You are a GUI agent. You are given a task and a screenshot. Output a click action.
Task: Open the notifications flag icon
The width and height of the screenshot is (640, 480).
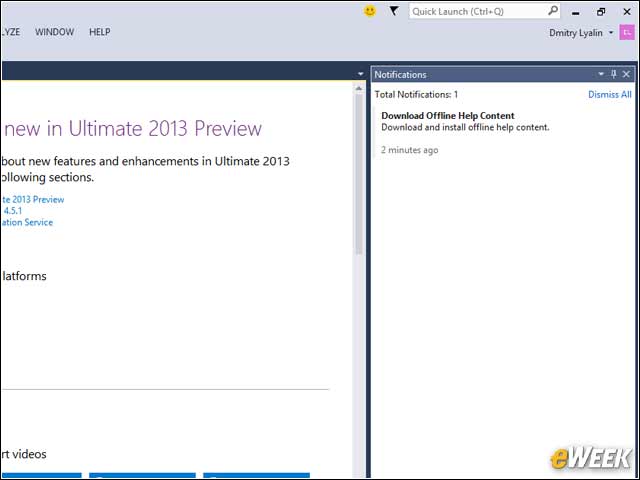pos(393,11)
